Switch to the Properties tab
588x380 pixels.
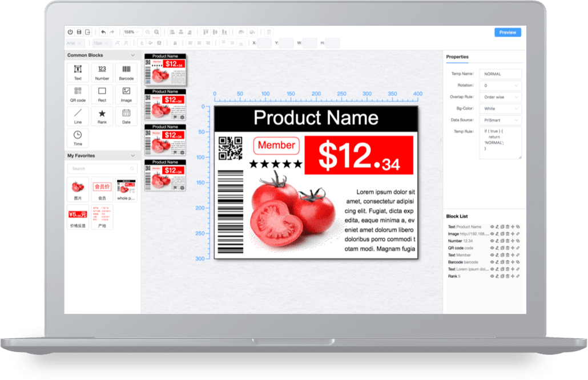457,57
